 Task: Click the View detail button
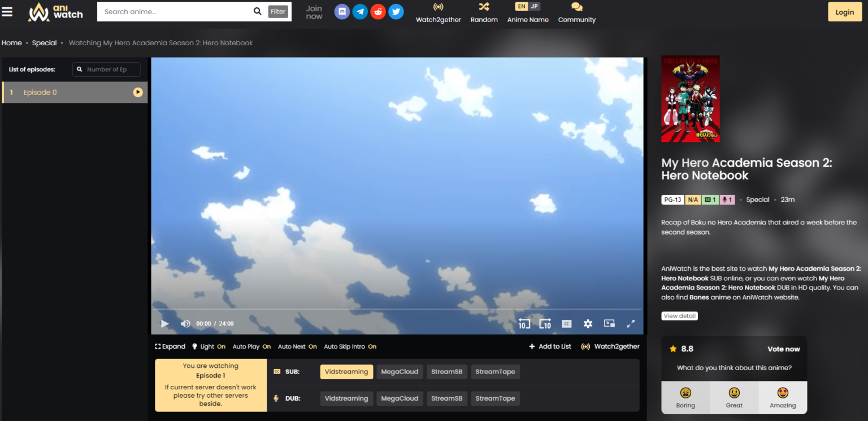pyautogui.click(x=679, y=315)
